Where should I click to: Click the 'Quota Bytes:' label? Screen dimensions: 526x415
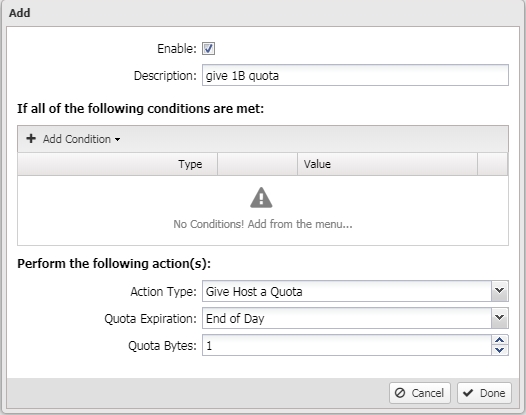point(162,346)
